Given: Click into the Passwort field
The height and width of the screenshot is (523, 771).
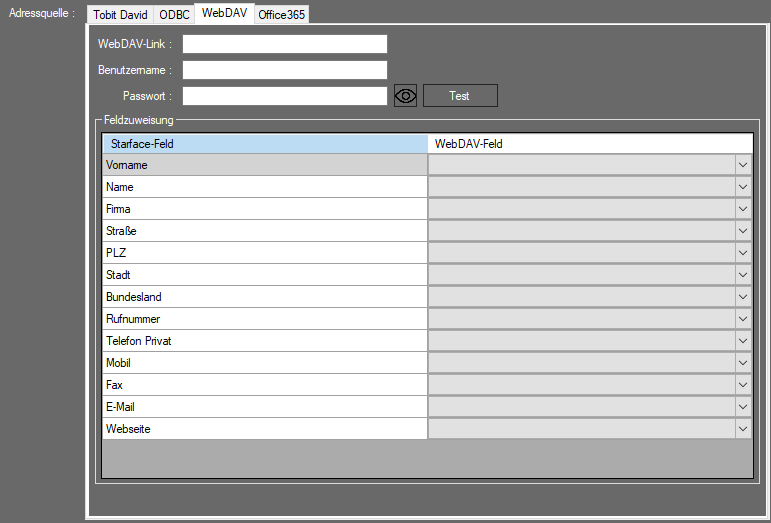Looking at the screenshot, I should pos(284,96).
